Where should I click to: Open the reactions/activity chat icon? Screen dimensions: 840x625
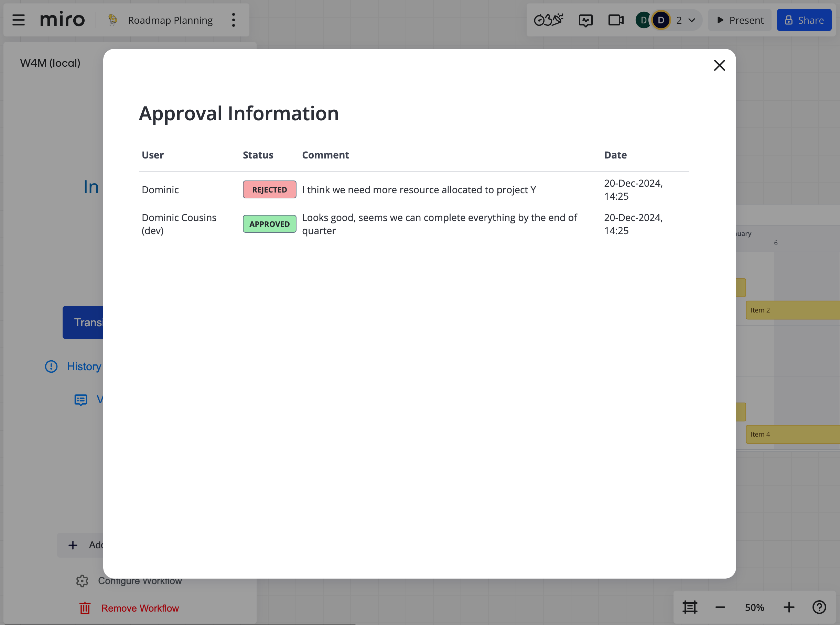(585, 20)
